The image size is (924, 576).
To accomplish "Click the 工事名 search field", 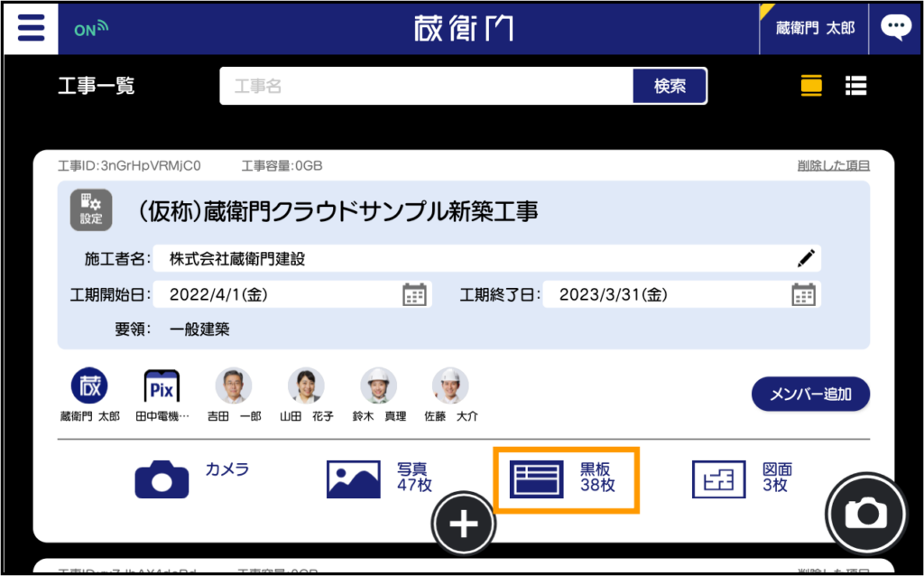I will (427, 86).
